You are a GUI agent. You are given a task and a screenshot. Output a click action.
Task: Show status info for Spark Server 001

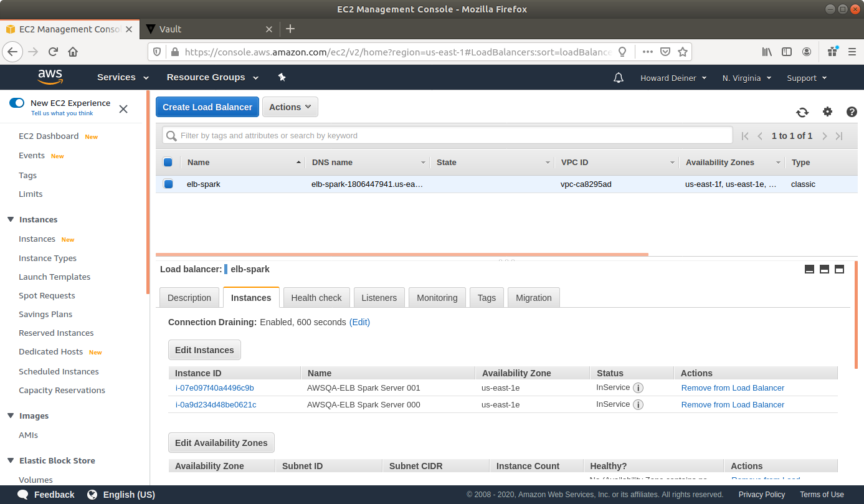pyautogui.click(x=638, y=388)
